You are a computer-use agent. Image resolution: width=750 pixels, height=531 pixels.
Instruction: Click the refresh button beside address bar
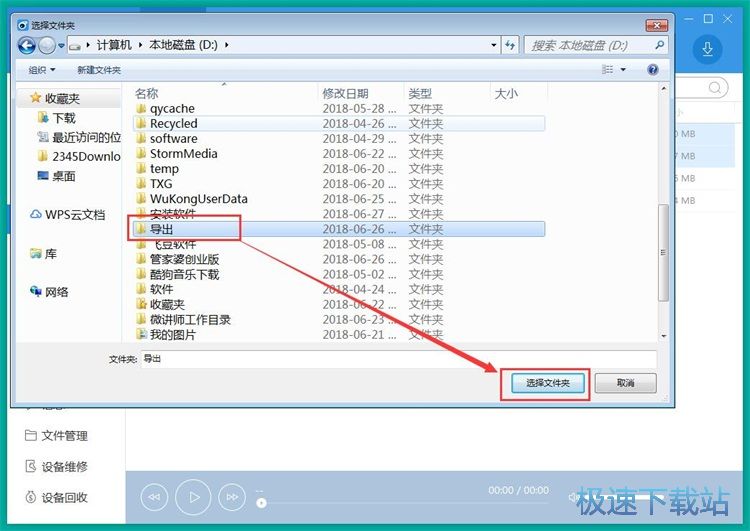point(510,45)
